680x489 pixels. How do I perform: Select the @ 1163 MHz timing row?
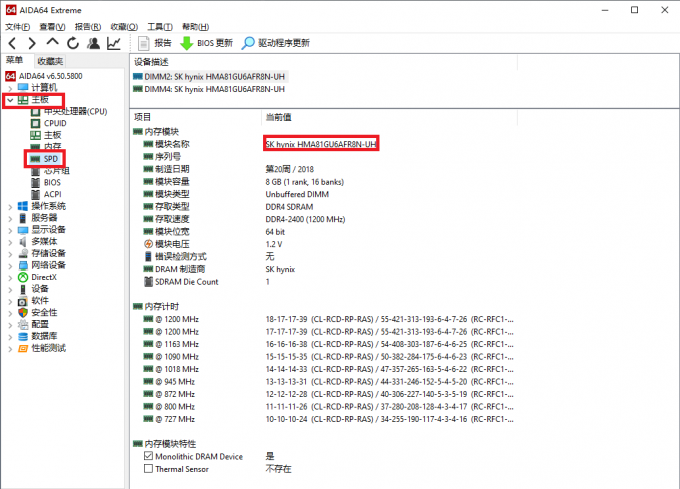click(x=323, y=344)
